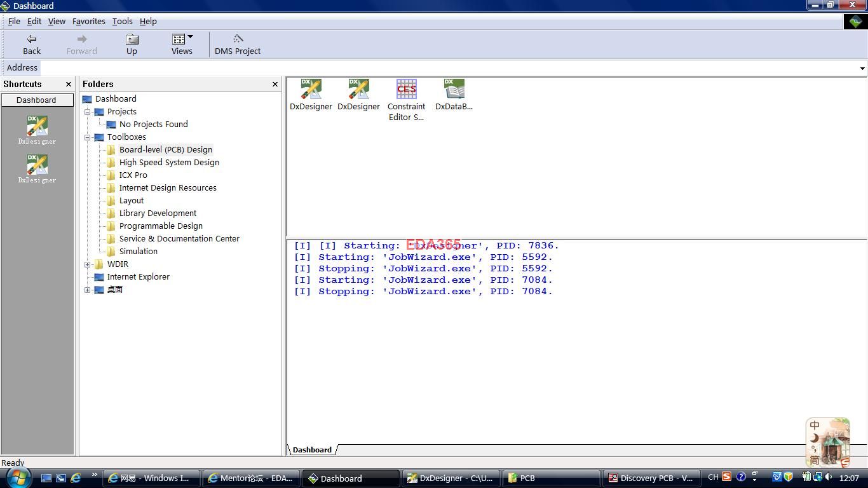This screenshot has width=868, height=488.
Task: Switch to the DxDesigner taskbar button
Action: (x=451, y=478)
